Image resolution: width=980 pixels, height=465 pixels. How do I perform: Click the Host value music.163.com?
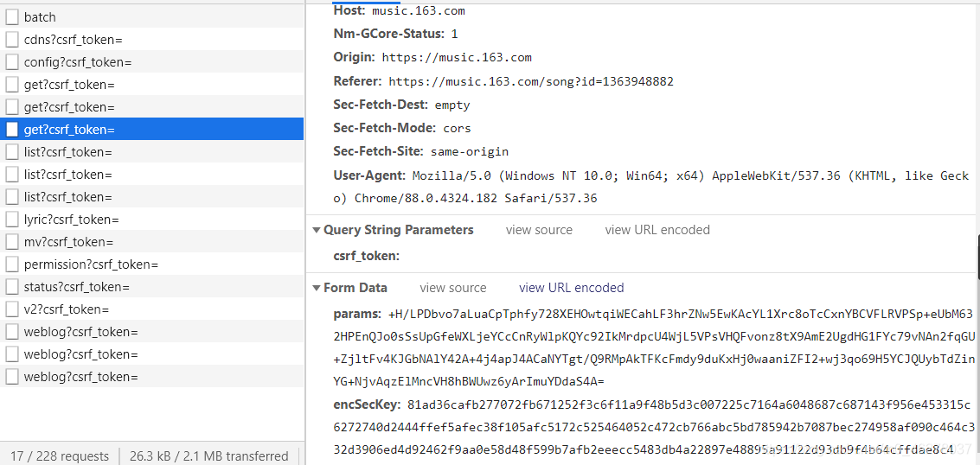click(418, 10)
